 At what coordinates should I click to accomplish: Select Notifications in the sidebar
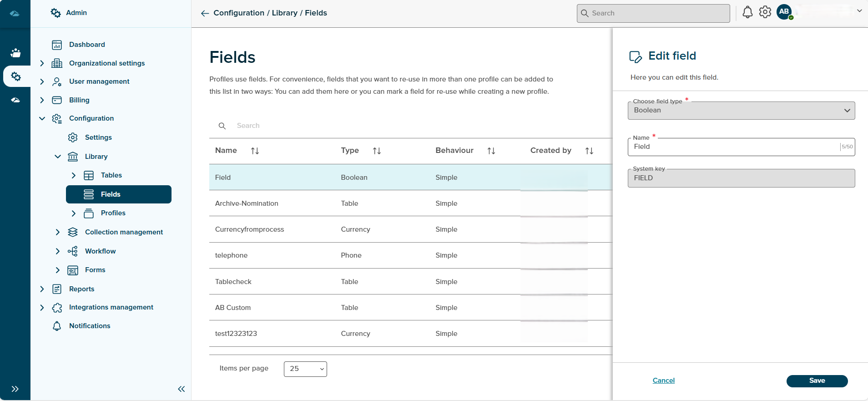(x=90, y=326)
